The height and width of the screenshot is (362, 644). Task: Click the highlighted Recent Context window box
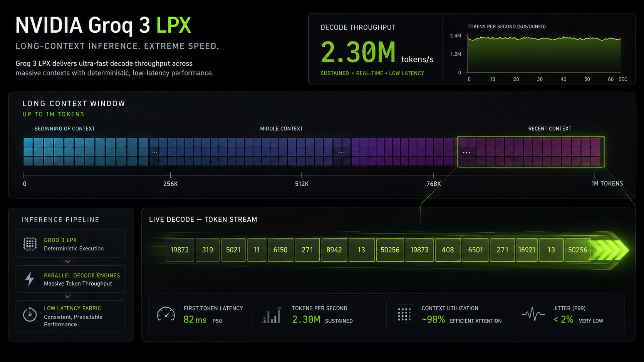531,152
